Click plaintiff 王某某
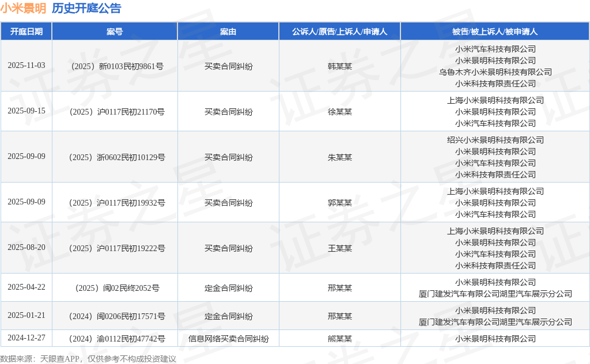This screenshot has height=364, width=590. [x=340, y=249]
